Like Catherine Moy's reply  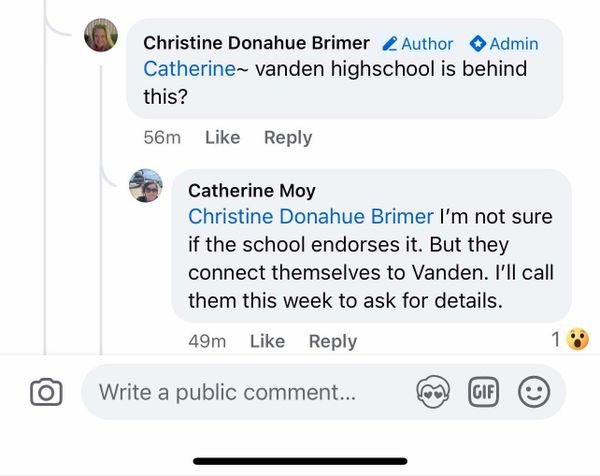click(267, 341)
